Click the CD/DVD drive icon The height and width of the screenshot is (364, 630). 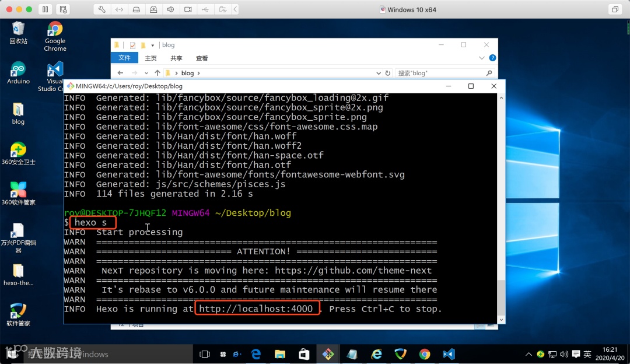[x=153, y=9]
